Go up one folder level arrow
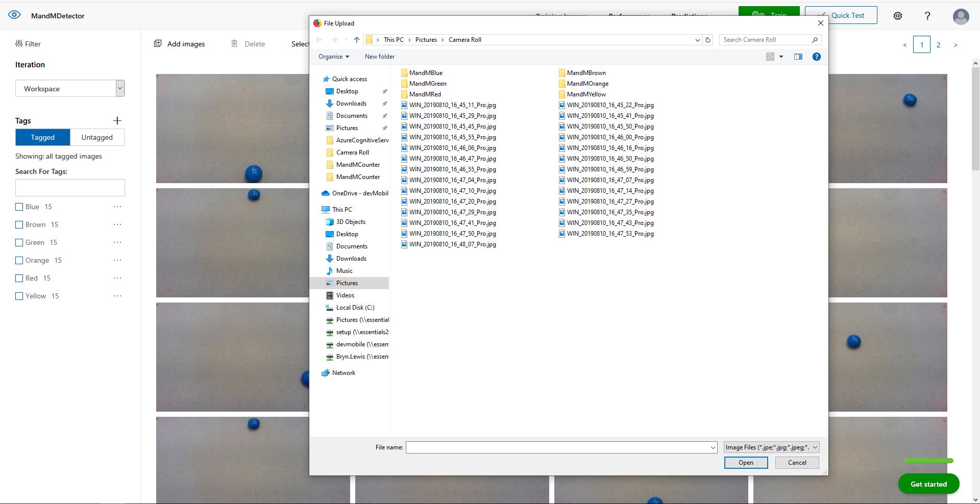Image resolution: width=980 pixels, height=504 pixels. pos(356,40)
